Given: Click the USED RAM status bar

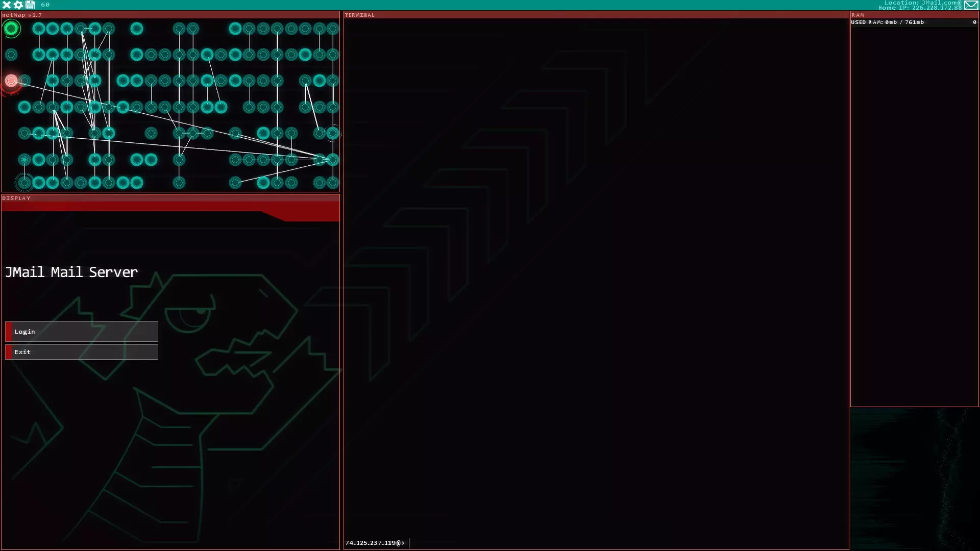Looking at the screenshot, I should 914,22.
